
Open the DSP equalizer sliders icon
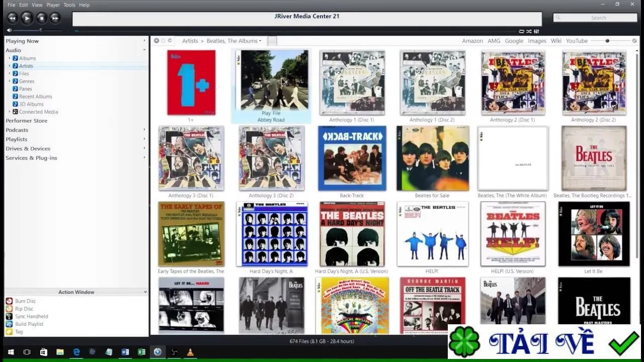(x=537, y=31)
